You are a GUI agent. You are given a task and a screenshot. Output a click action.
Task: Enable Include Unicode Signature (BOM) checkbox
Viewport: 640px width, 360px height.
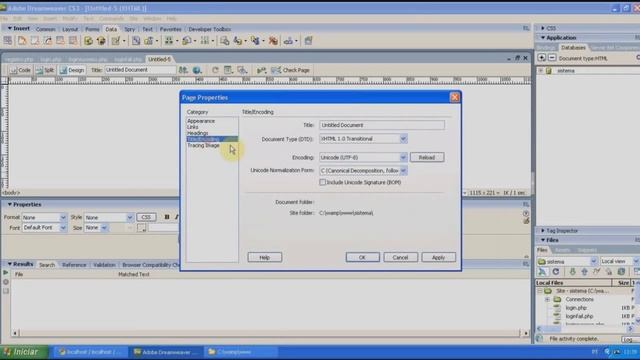click(322, 182)
